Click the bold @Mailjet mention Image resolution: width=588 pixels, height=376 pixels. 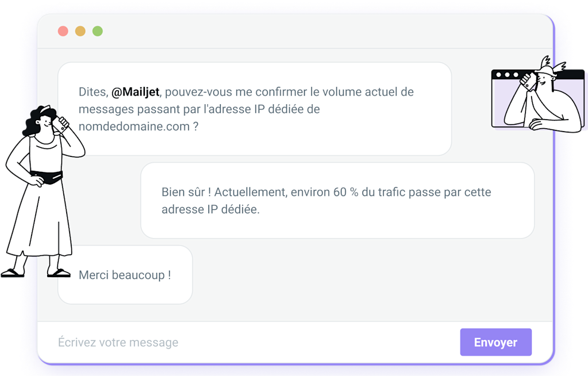pyautogui.click(x=136, y=92)
